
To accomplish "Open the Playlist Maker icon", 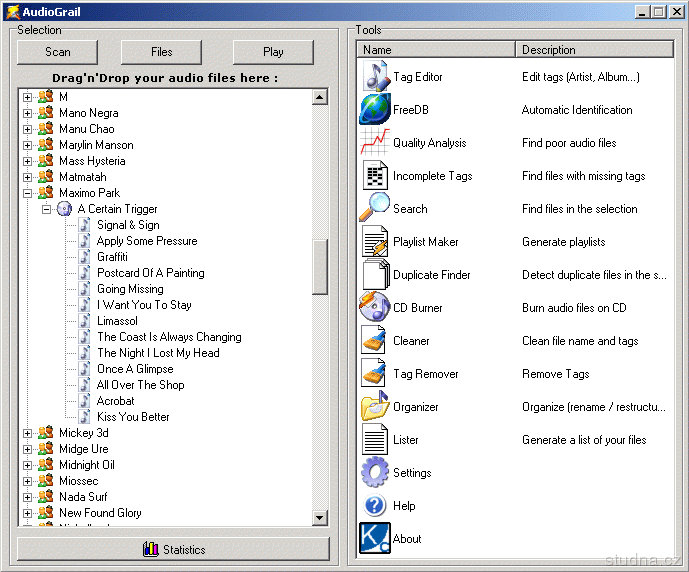I will pos(375,241).
